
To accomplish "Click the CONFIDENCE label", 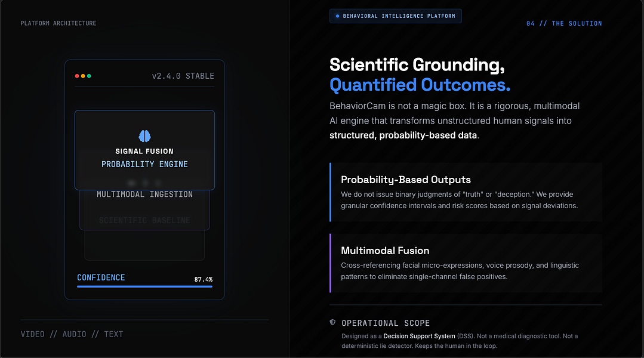I will pos(101,277).
